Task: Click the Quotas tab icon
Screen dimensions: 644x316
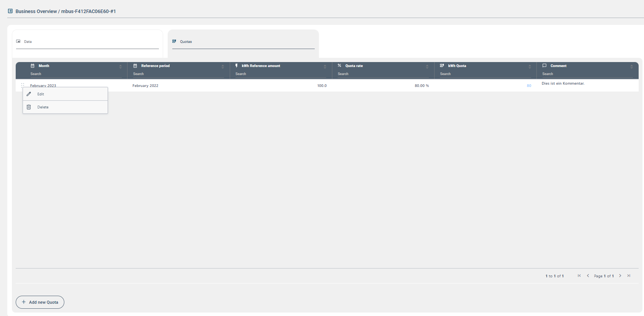Action: (174, 41)
